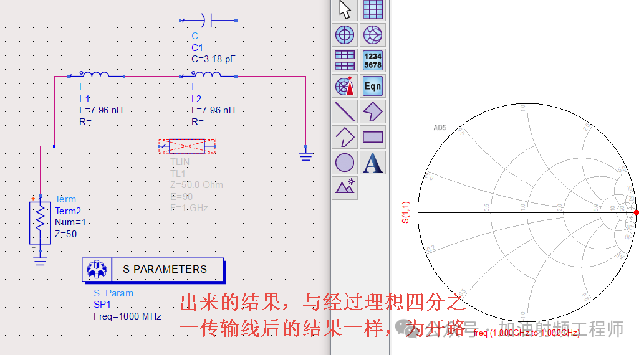Click the freq range axis label
Image resolution: width=644 pixels, height=355 pixels.
point(527,333)
